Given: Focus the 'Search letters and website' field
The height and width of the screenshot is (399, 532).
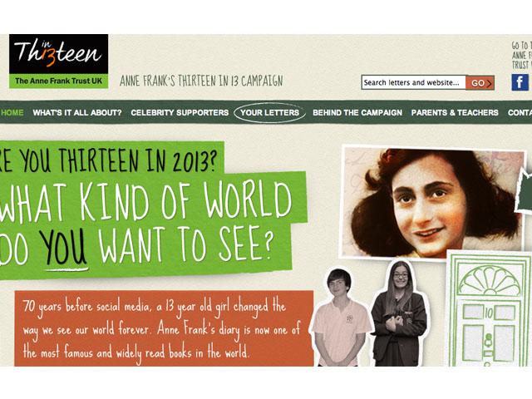Looking at the screenshot, I should (414, 82).
